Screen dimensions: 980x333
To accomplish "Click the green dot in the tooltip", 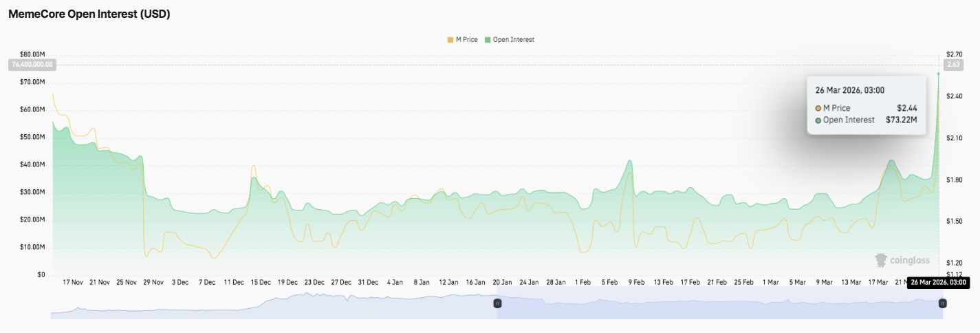I will tap(818, 120).
